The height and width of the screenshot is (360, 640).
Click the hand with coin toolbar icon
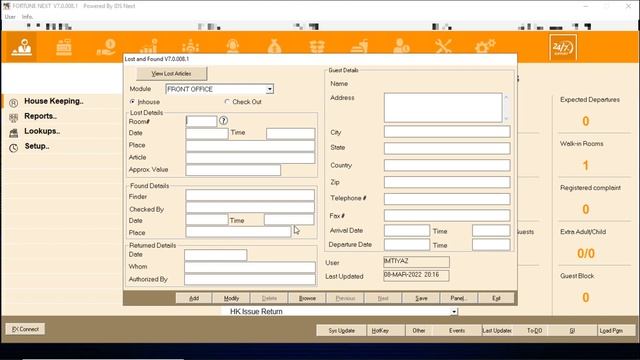(x=106, y=47)
